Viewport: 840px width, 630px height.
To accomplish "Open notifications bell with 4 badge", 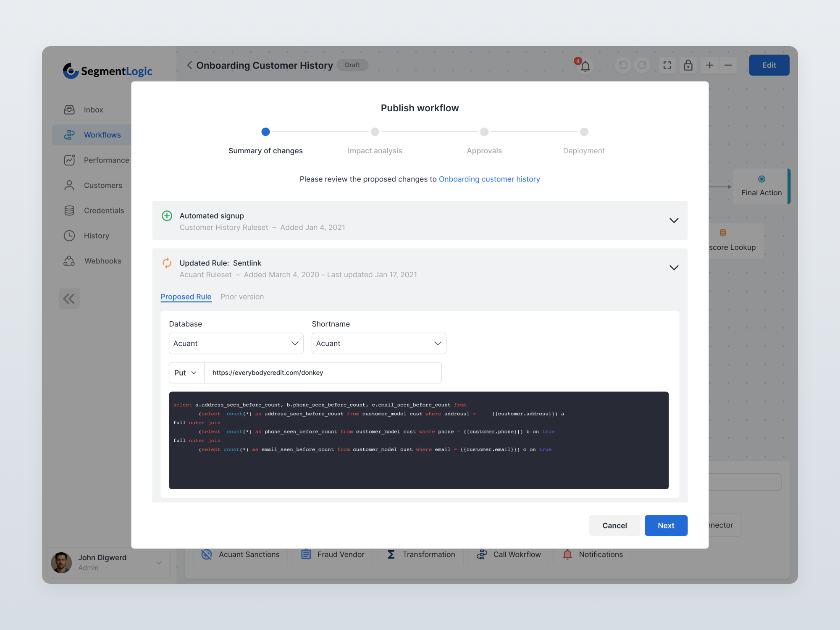I will coord(584,66).
